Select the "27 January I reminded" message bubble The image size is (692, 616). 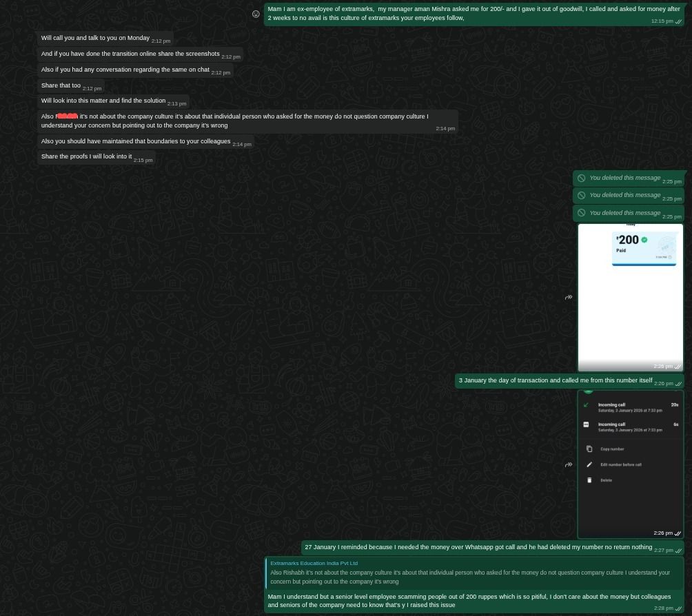click(478, 547)
